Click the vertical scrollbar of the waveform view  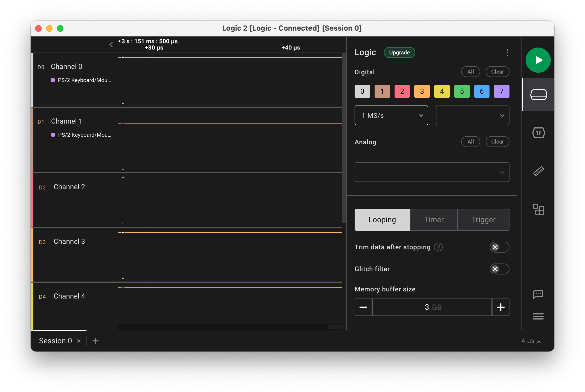pyautogui.click(x=344, y=138)
